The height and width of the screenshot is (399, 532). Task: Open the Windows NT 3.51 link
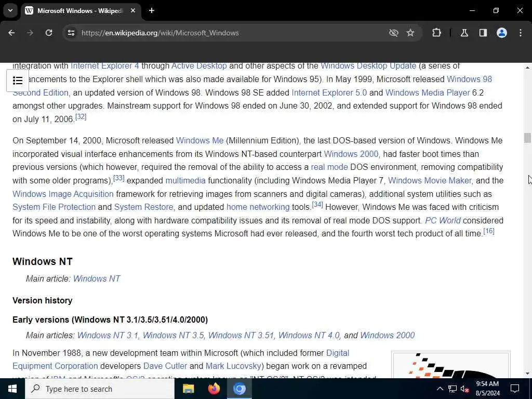point(241,335)
